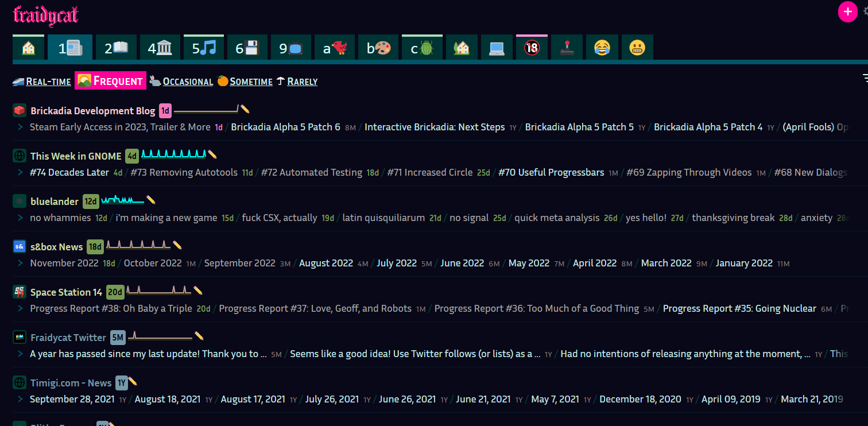
Task: Open "Progress Report #38: Oh Baby a Triple"
Action: (x=111, y=308)
